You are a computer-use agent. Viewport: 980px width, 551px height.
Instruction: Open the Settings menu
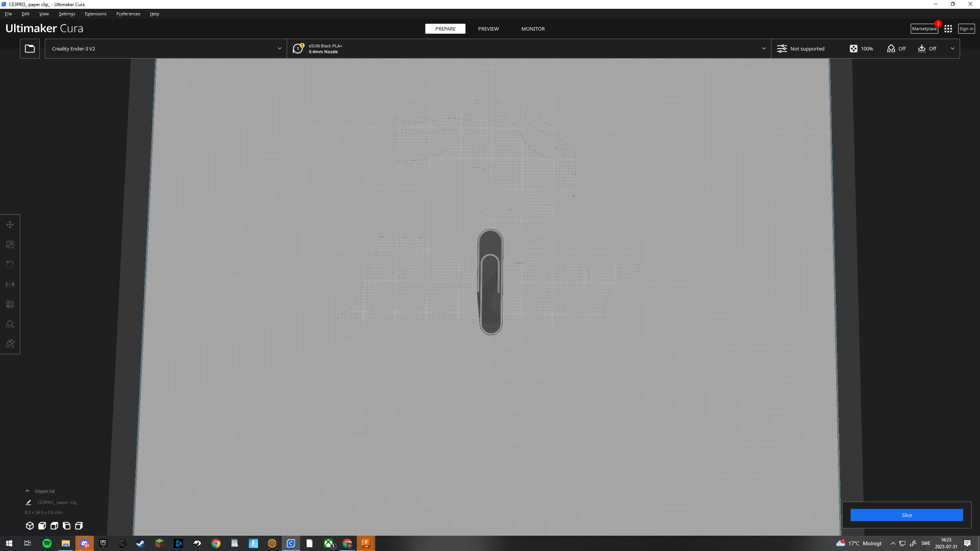click(x=67, y=14)
